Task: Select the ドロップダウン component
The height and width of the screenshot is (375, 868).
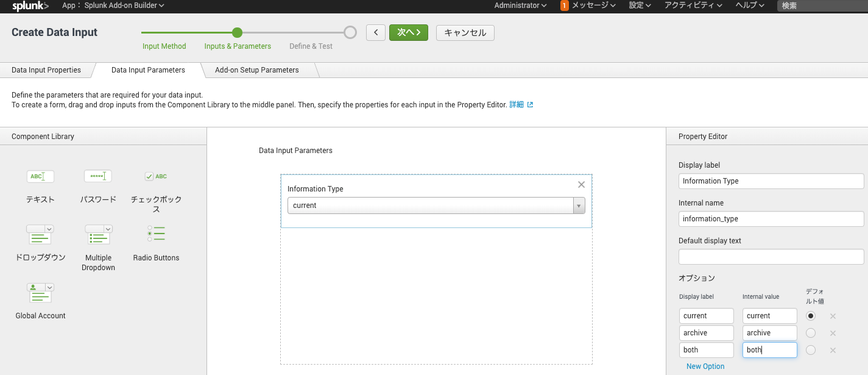Action: point(40,236)
